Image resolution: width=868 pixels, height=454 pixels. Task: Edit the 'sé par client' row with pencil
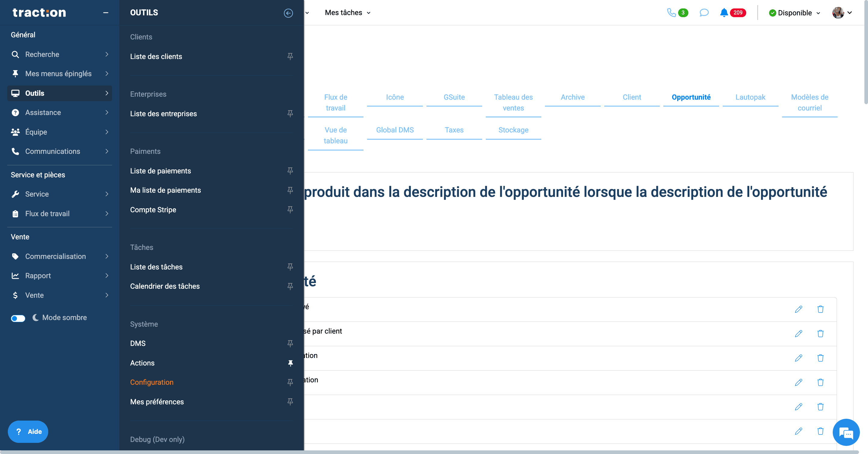tap(798, 334)
